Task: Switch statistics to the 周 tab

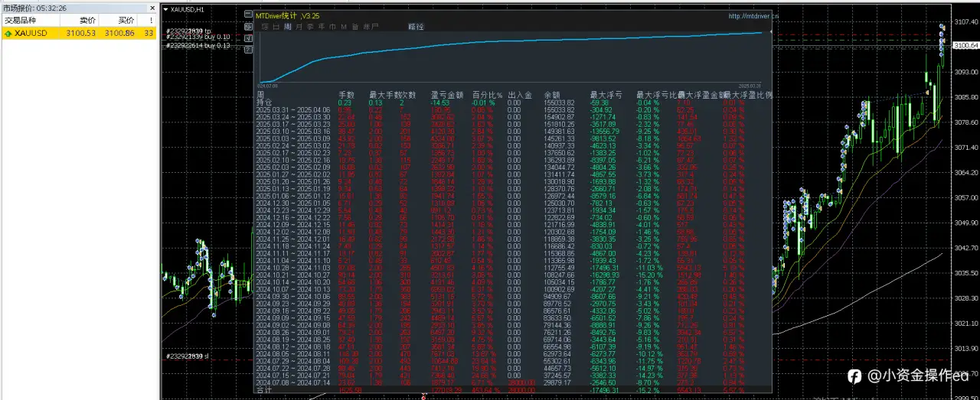Action: tap(287, 26)
